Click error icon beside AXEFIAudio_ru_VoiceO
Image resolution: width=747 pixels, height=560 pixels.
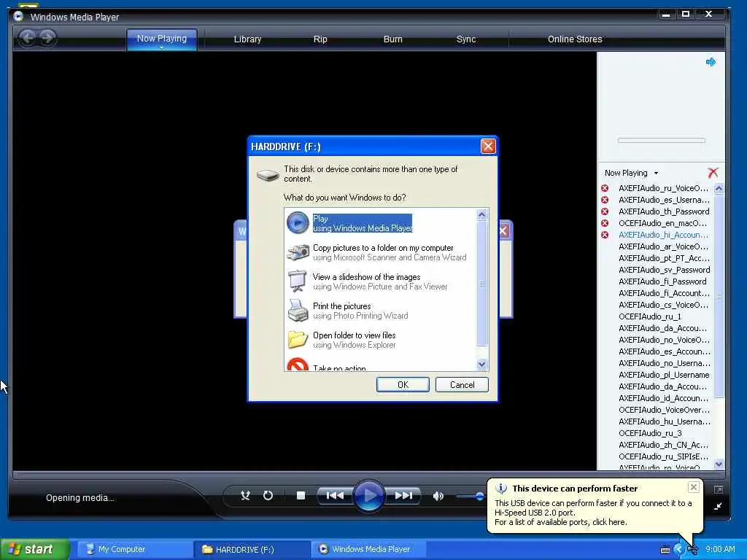(605, 188)
